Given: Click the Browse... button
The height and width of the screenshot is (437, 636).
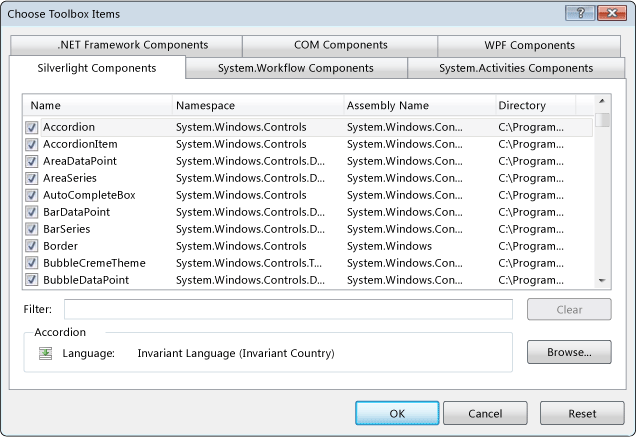Looking at the screenshot, I should (x=569, y=352).
